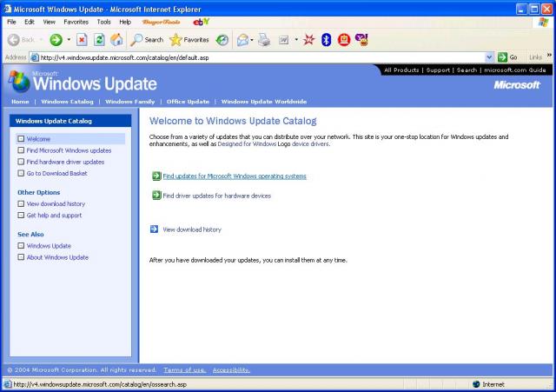
Task: Open Find driver updates for hardware devices
Action: point(216,196)
